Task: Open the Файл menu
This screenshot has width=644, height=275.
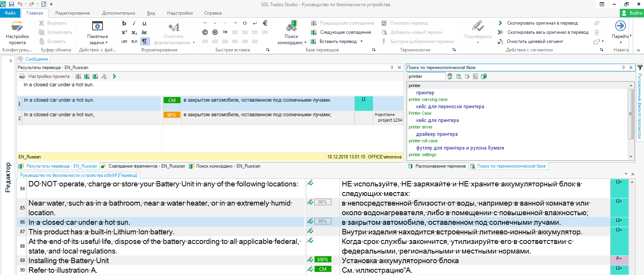Action: (x=10, y=13)
